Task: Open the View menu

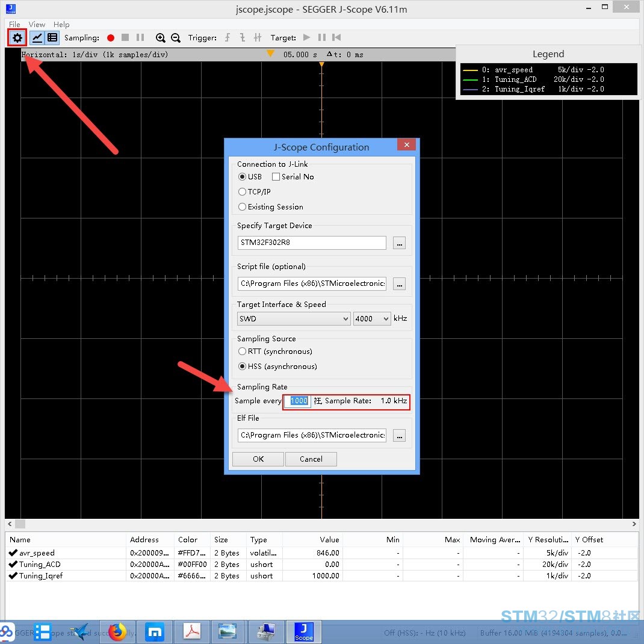Action: pyautogui.click(x=37, y=24)
